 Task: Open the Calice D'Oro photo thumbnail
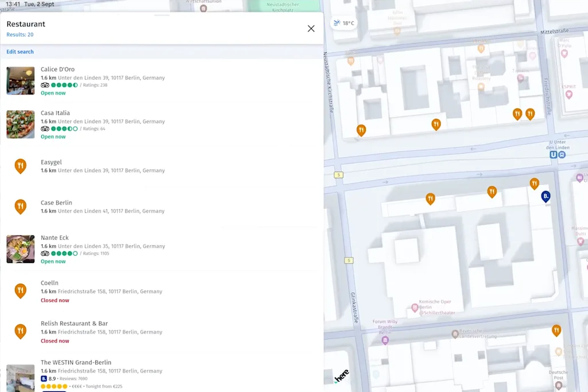[21, 81]
